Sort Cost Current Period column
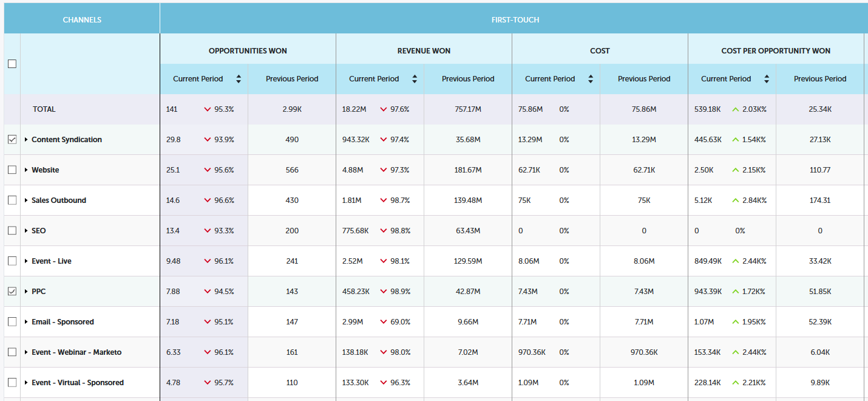Viewport: 868px width, 401px height. [591, 79]
